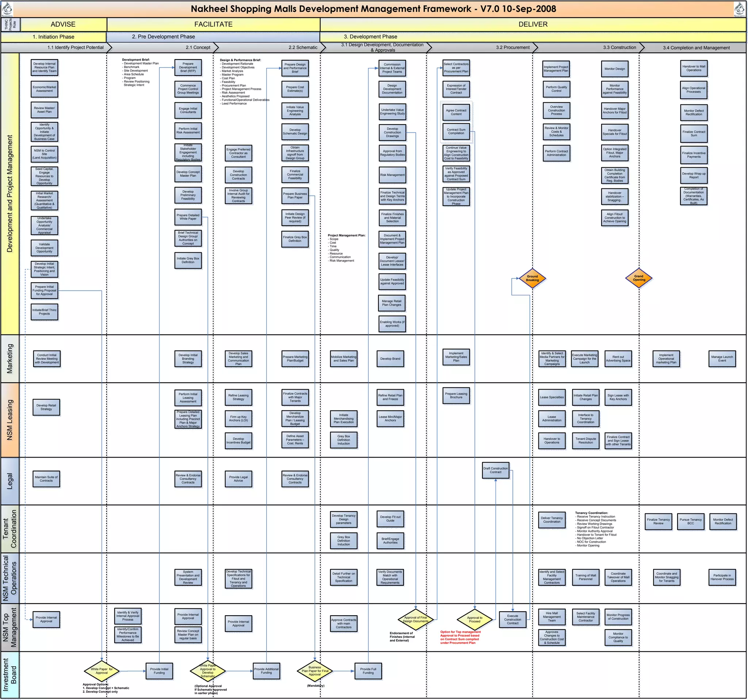Select the FACILITATE header tab

pos(213,24)
